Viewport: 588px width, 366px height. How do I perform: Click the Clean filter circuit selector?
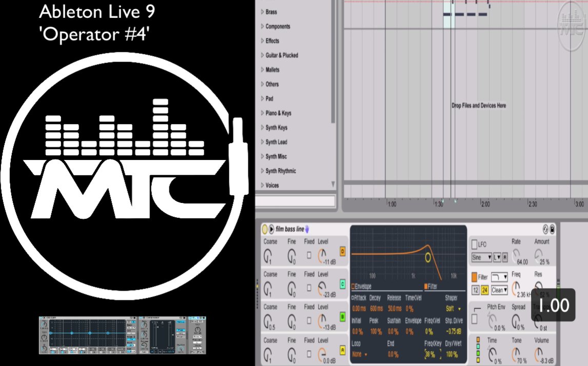pyautogui.click(x=499, y=290)
